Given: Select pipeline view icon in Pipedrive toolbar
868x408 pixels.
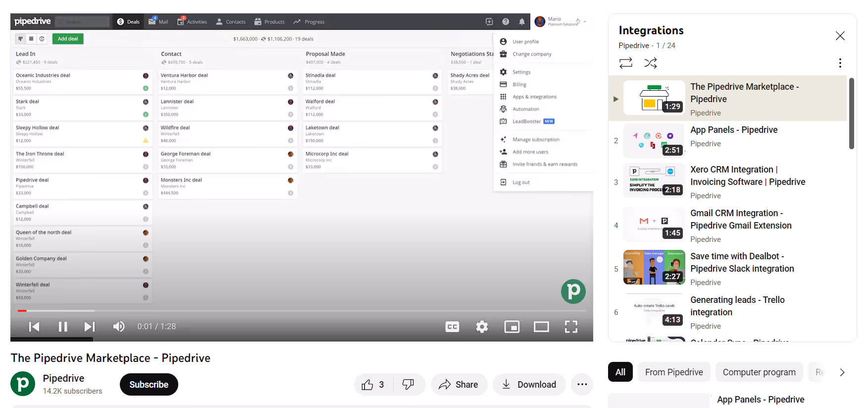Looking at the screenshot, I should pos(20,39).
